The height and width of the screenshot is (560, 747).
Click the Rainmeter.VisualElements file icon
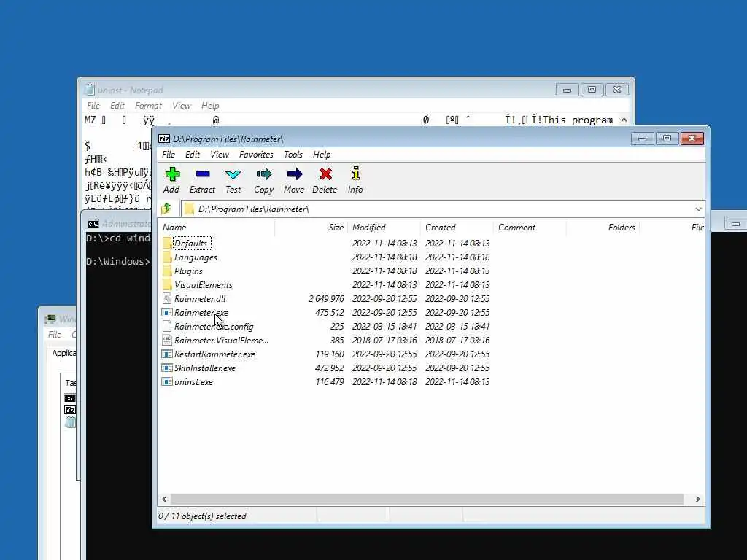(x=167, y=340)
